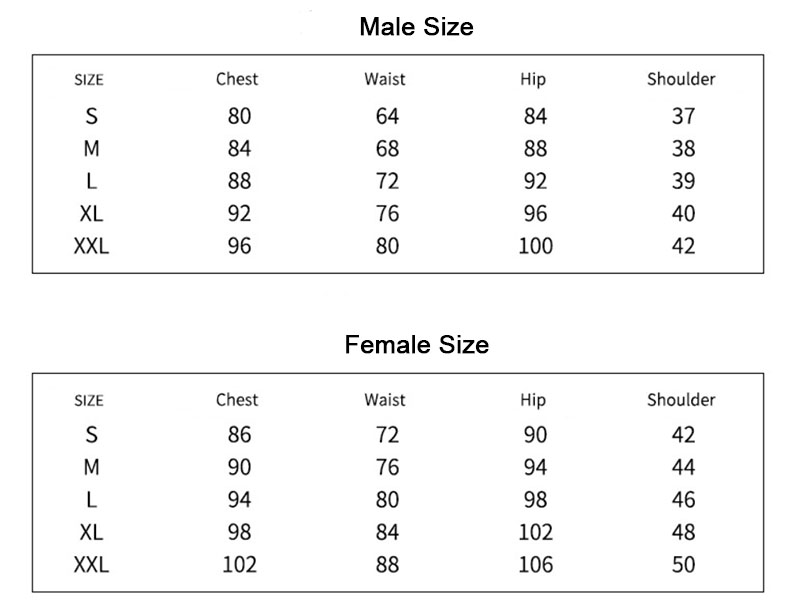This screenshot has width=800, height=601.
Task: Click Male shoulder value 37
Action: [x=683, y=116]
